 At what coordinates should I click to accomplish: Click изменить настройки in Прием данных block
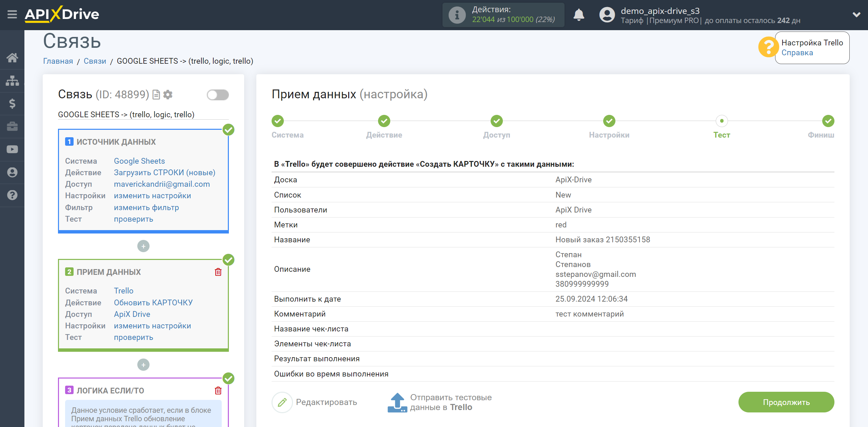click(153, 326)
